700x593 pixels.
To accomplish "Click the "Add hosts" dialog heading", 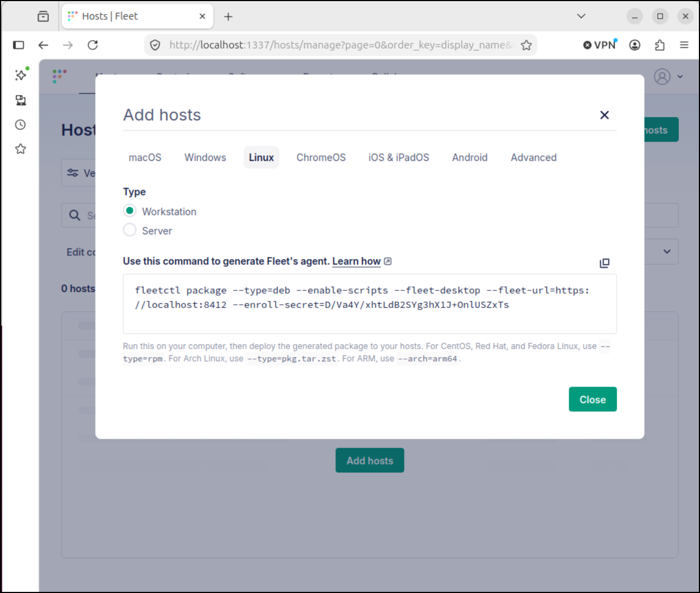I will tap(162, 115).
